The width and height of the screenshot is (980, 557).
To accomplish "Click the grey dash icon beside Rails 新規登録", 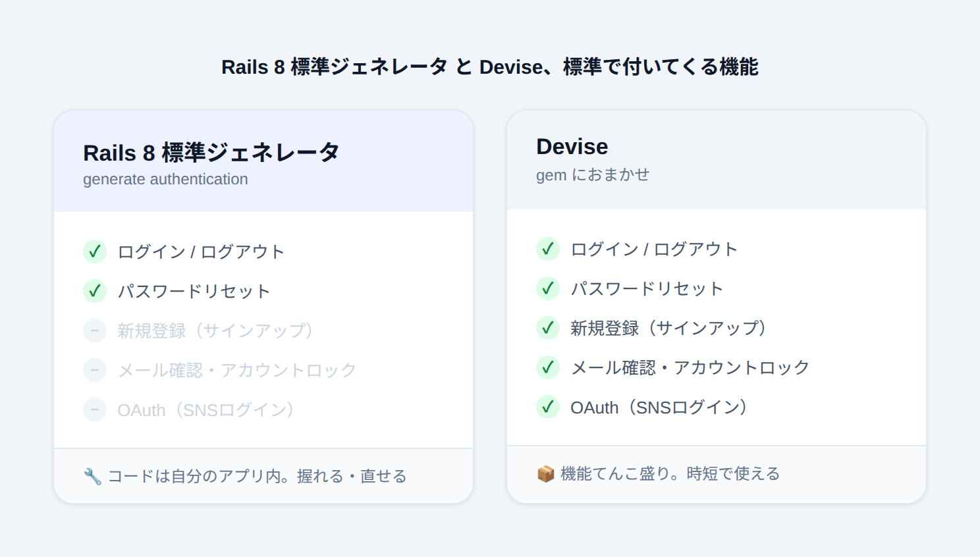I will [x=95, y=331].
